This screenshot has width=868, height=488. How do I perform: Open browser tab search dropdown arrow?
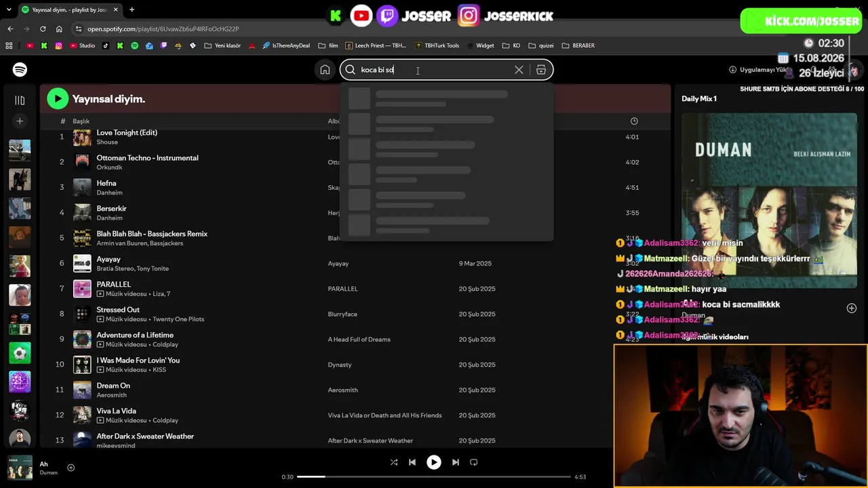(x=7, y=10)
